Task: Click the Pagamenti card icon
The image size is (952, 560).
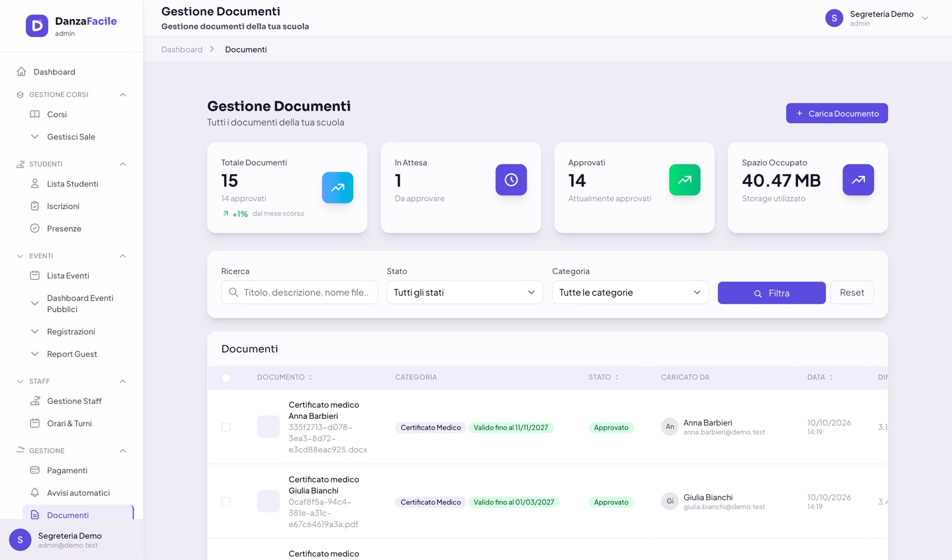Action: [x=35, y=470]
